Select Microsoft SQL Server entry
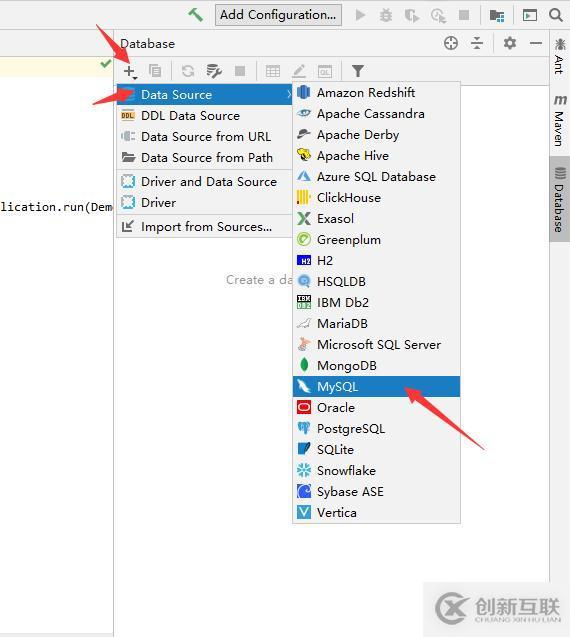This screenshot has height=637, width=570. (x=376, y=345)
